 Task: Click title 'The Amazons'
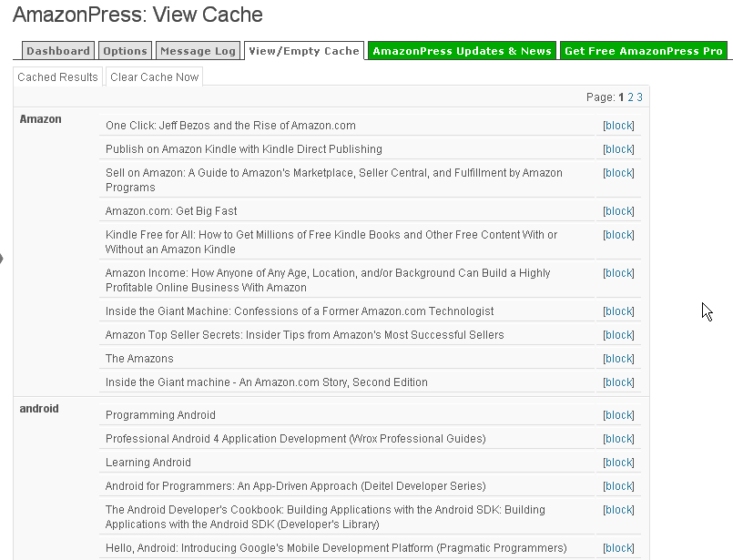click(139, 359)
